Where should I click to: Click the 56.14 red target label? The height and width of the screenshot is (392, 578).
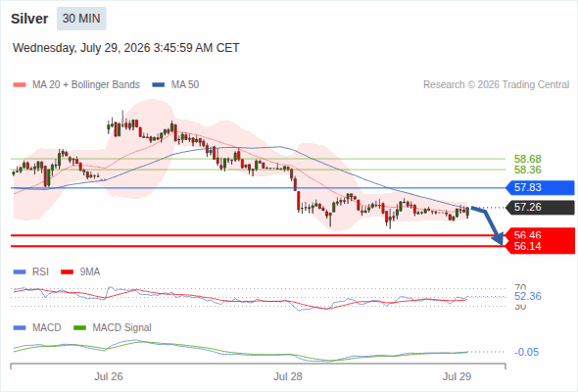[539, 247]
